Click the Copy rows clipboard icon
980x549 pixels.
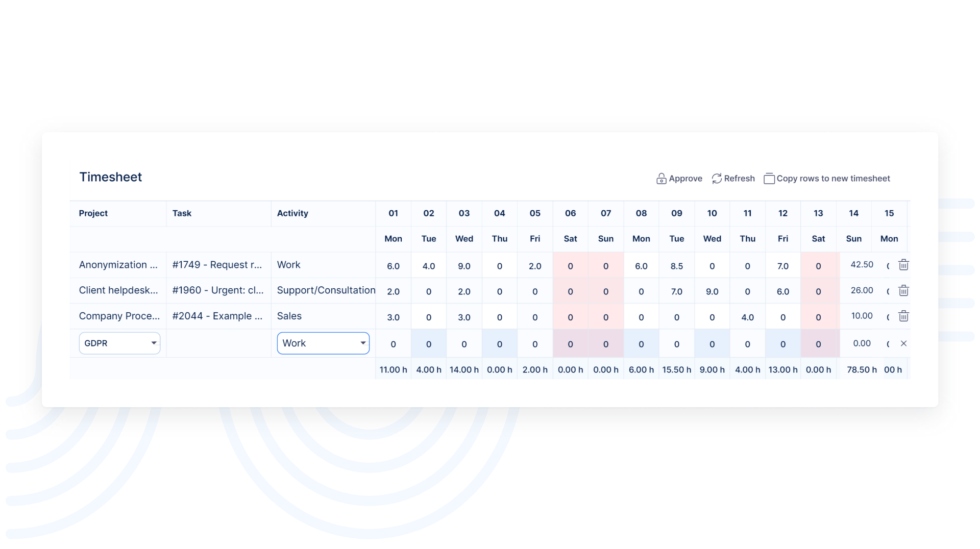(769, 179)
